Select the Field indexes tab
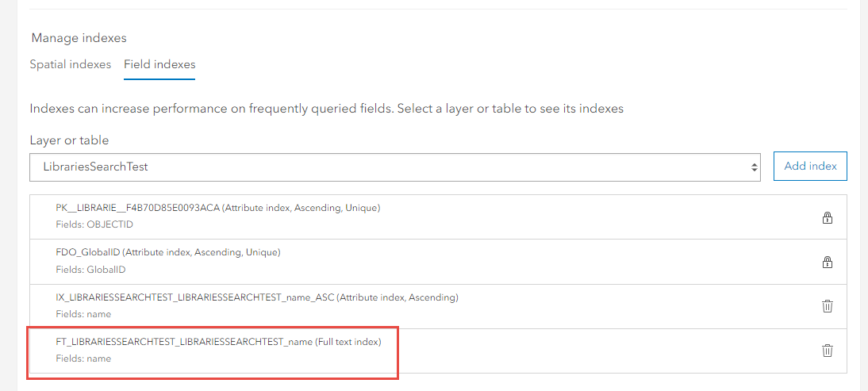The width and height of the screenshot is (868, 391). 159,64
